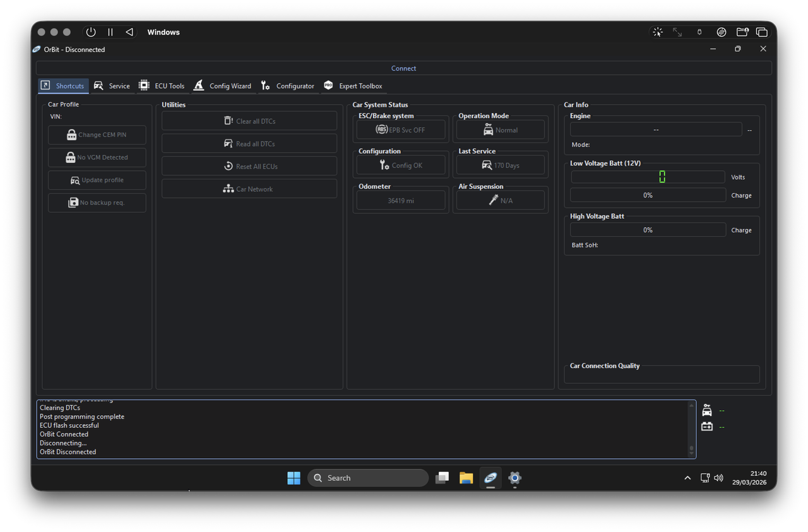Click Read all DTCs button
The width and height of the screenshot is (808, 532).
[x=249, y=144]
